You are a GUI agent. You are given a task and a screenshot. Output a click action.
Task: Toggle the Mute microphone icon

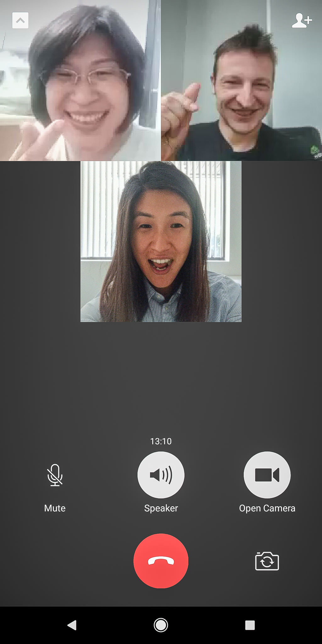(x=55, y=475)
